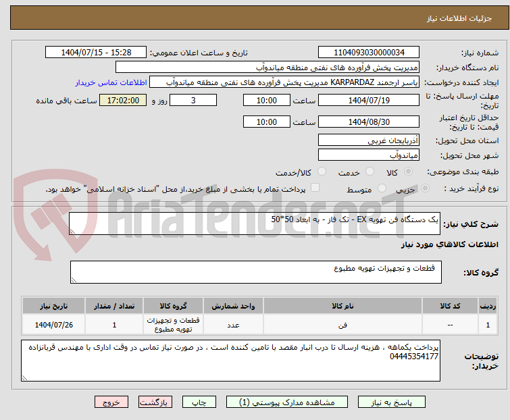Click the item name cell 'فن'
The image size is (510, 420).
coord(343,324)
